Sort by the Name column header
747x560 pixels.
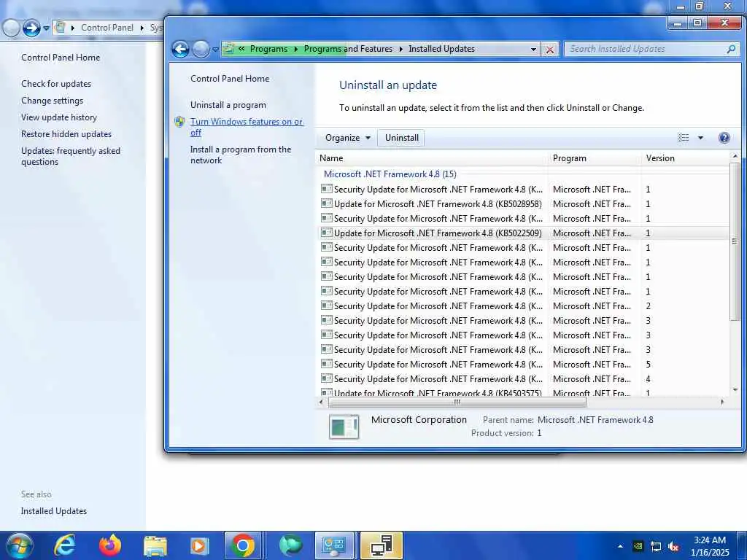click(432, 158)
